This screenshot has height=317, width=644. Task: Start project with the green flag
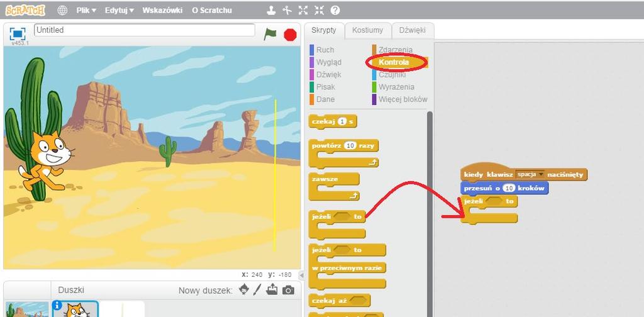pyautogui.click(x=270, y=34)
